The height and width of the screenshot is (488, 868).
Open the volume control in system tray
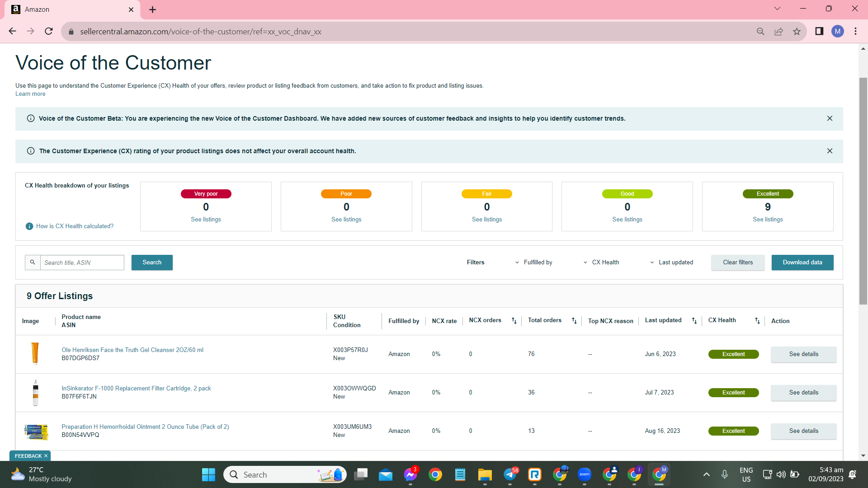781,474
